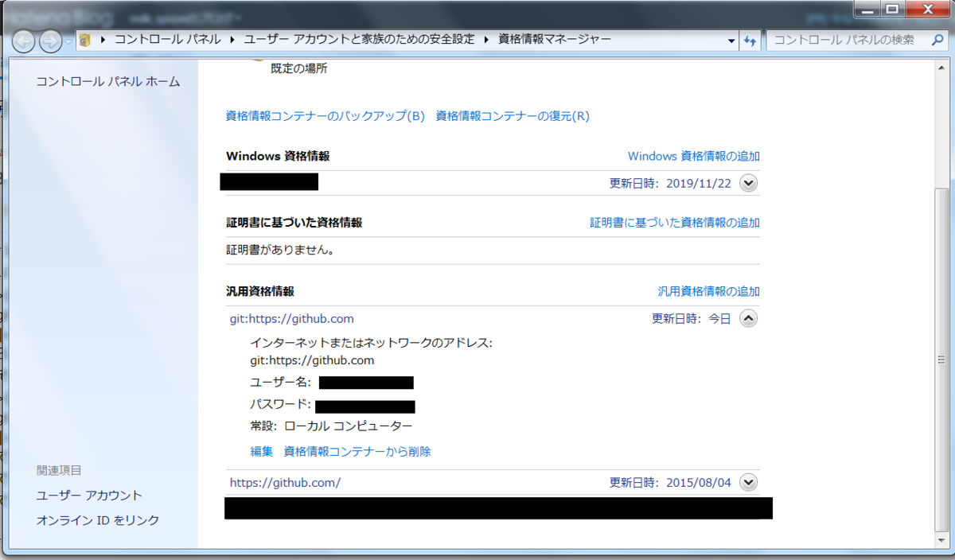
Task: Click 更新日時: 今日 text on git entry
Action: click(691, 319)
